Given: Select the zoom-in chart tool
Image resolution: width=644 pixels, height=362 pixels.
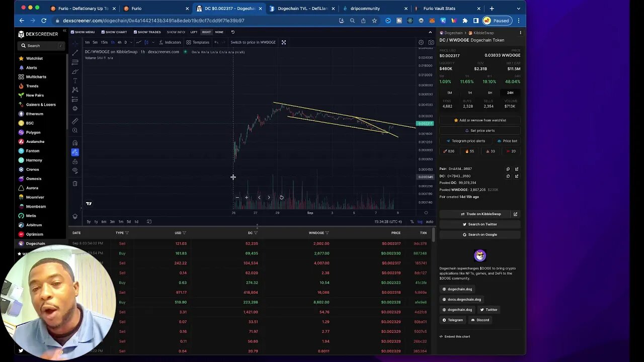Looking at the screenshot, I should (75, 130).
